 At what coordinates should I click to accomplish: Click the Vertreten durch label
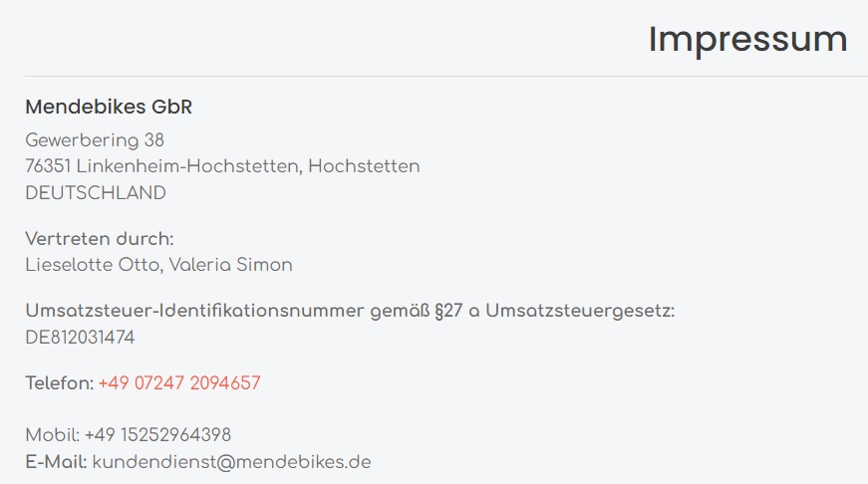[x=100, y=239]
